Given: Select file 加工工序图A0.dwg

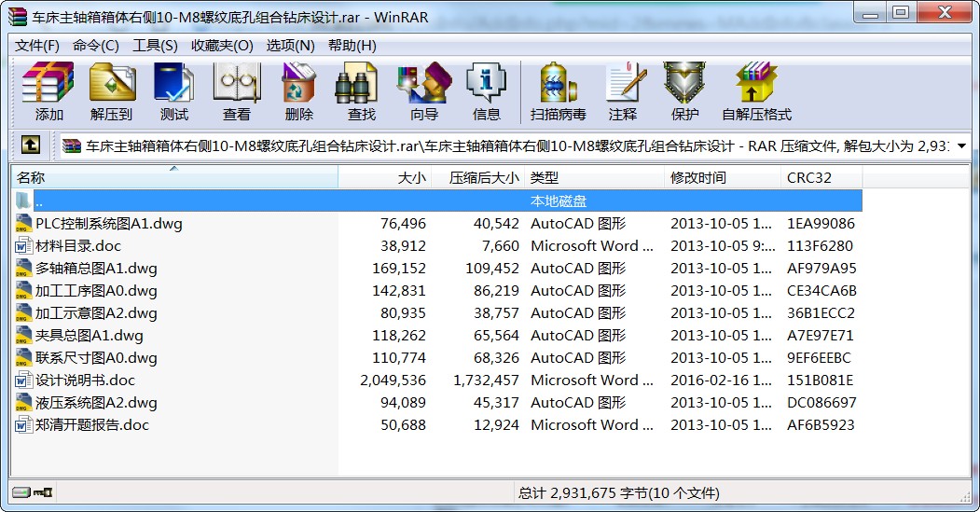Looking at the screenshot, I should 96,291.
